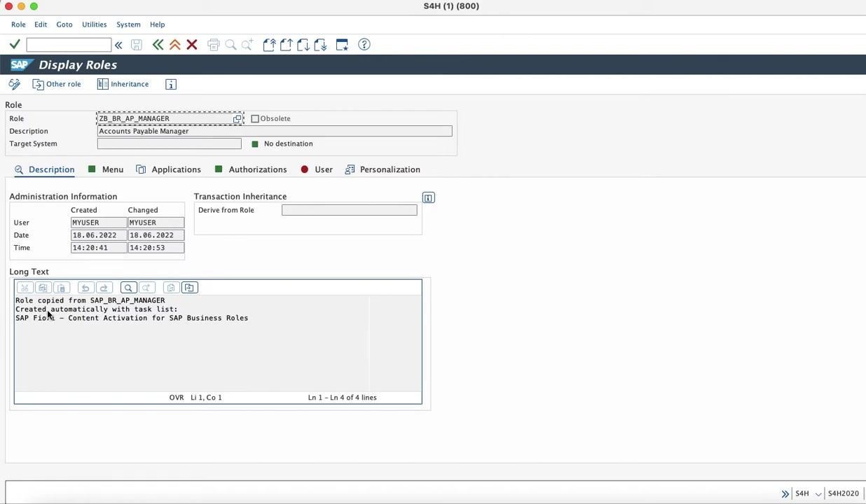Open the Help menu
The width and height of the screenshot is (866, 504).
[157, 24]
